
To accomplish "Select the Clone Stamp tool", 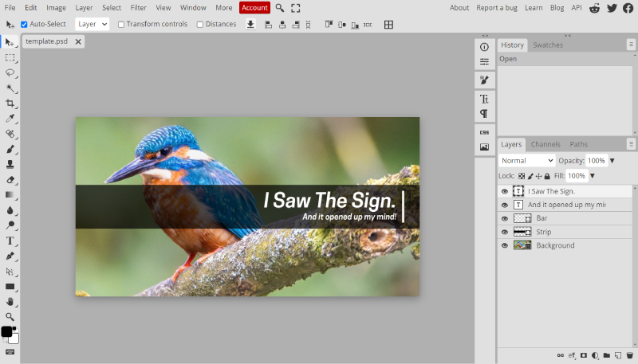I will pyautogui.click(x=10, y=165).
